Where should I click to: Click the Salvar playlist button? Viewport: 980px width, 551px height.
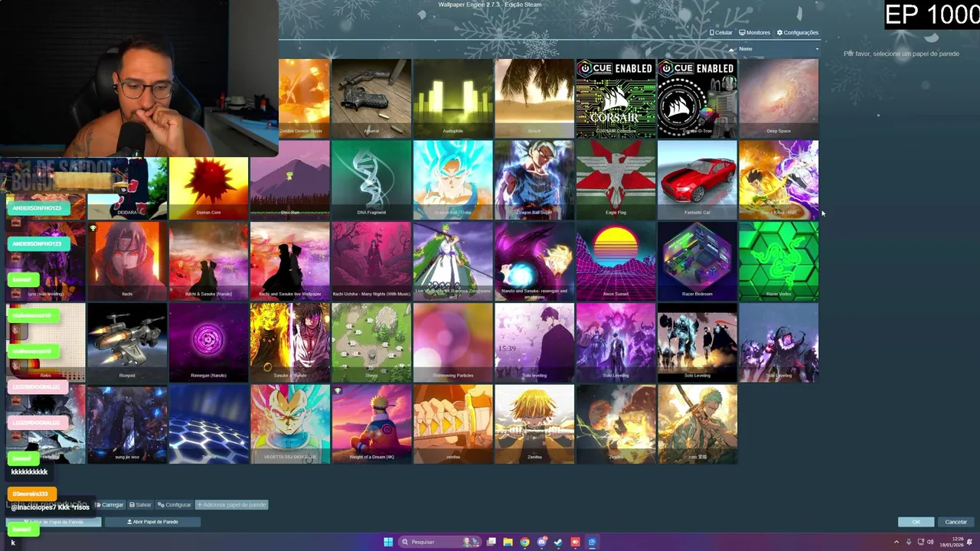(140, 505)
